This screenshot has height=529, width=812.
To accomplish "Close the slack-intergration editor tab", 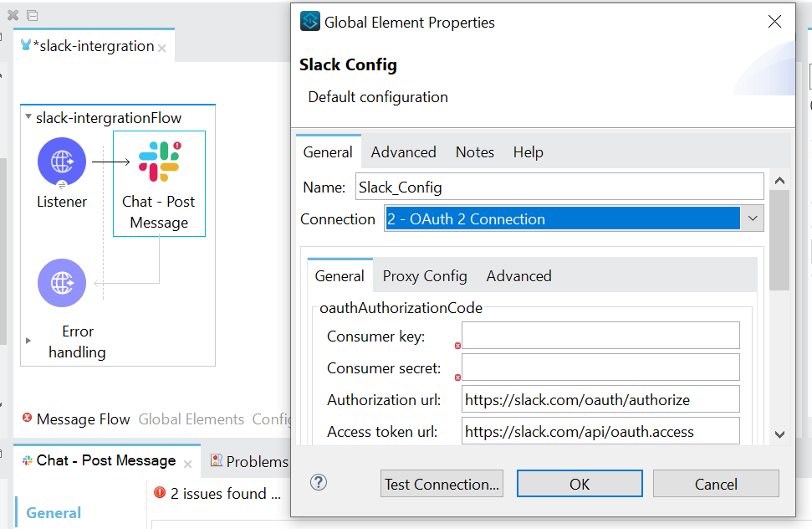I will tap(161, 49).
